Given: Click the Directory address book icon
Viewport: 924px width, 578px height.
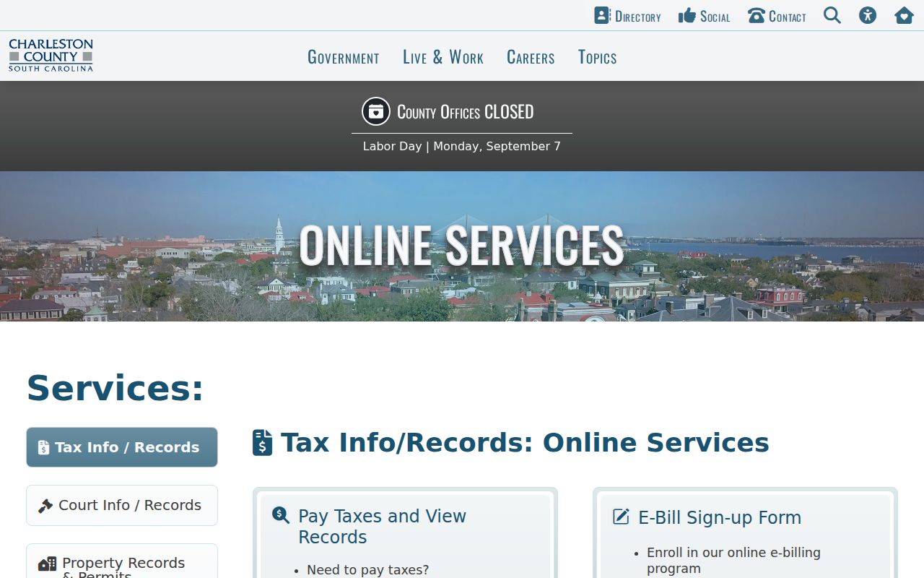Looking at the screenshot, I should [602, 15].
